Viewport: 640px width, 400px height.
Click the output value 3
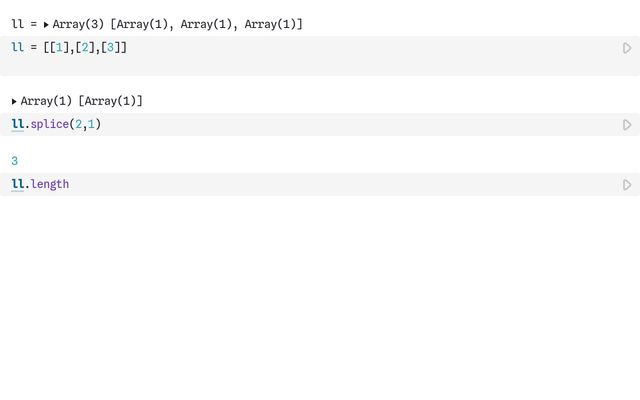[15, 161]
